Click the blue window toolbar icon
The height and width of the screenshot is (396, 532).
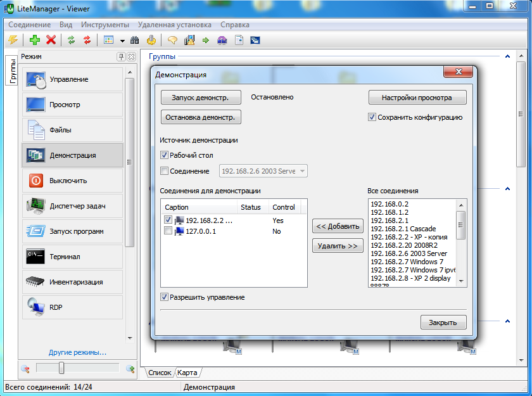[x=255, y=40]
